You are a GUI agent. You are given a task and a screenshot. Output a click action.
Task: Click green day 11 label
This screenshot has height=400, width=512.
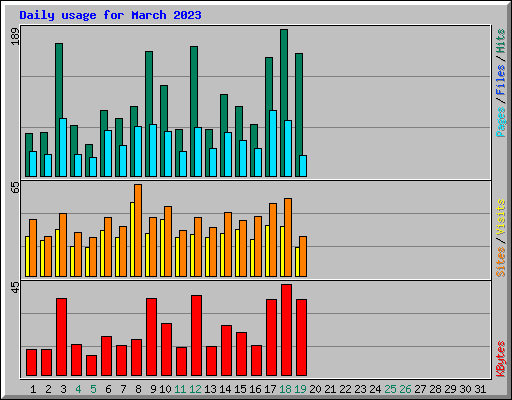pos(180,389)
